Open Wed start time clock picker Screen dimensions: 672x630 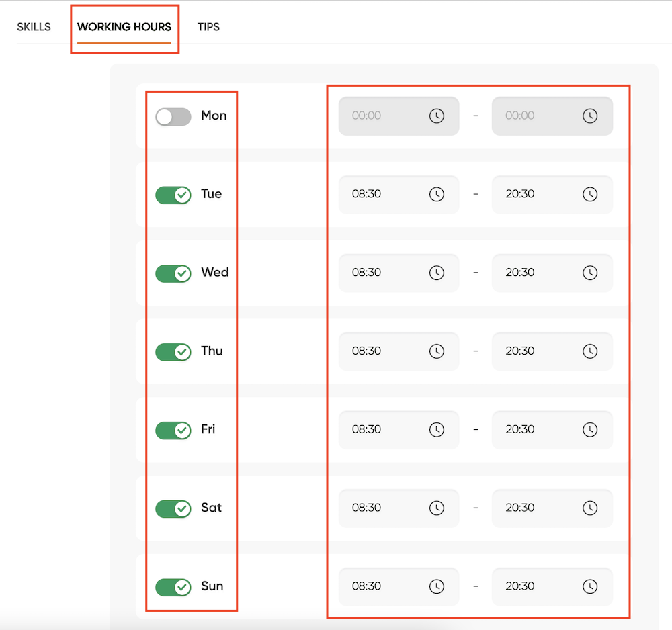pos(437,273)
